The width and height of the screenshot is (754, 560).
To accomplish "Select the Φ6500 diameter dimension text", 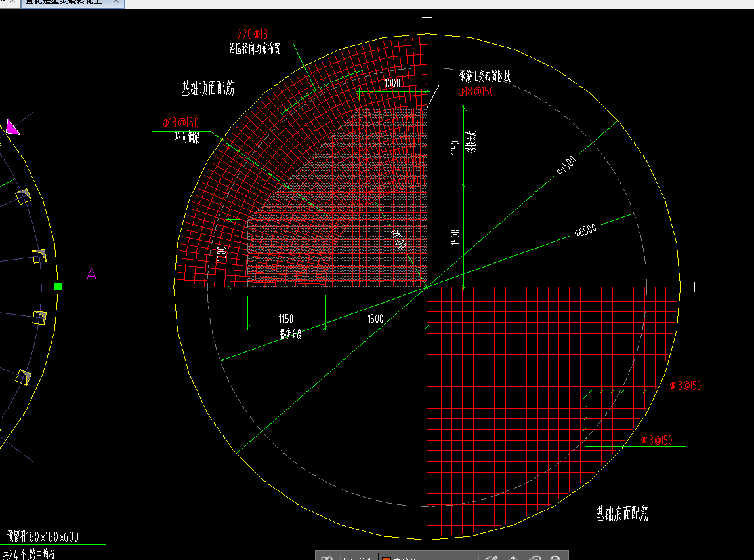I will pos(585,230).
